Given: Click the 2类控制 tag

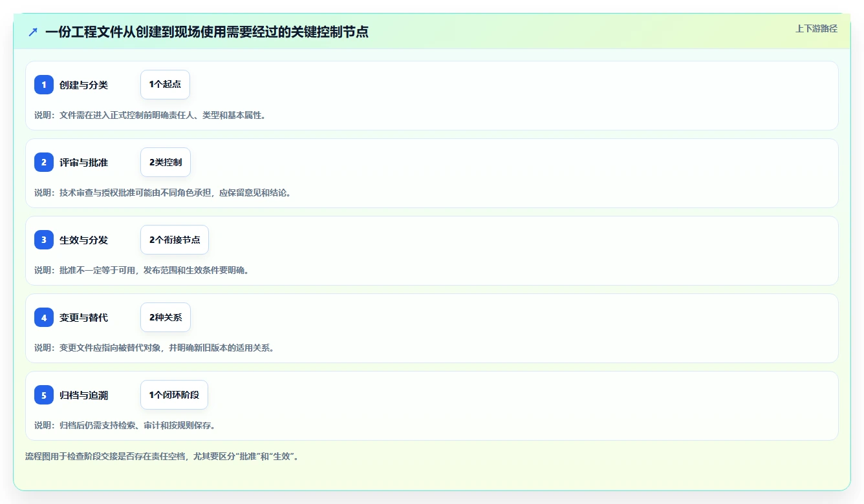Looking at the screenshot, I should pyautogui.click(x=166, y=162).
